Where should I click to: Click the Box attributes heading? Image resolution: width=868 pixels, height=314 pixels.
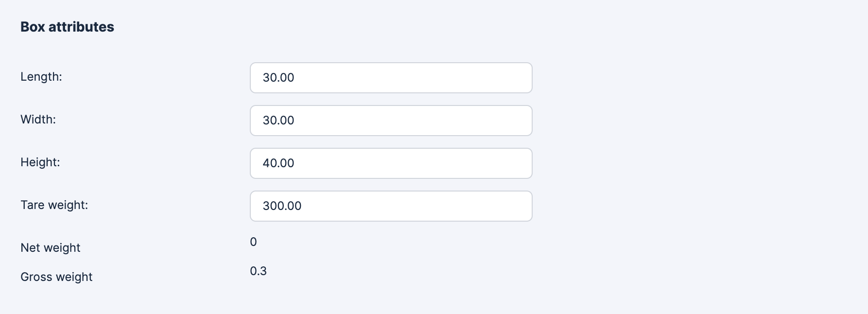click(x=67, y=27)
